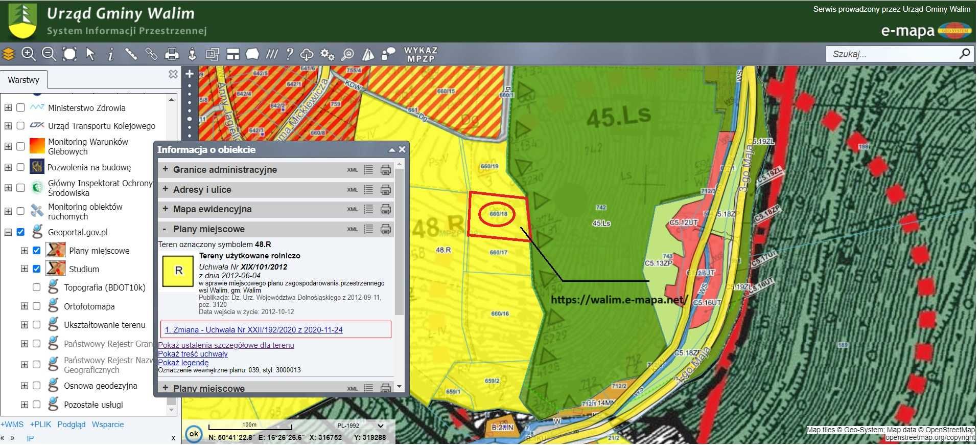Image resolution: width=980 pixels, height=445 pixels.
Task: Click the search magnifier in Szukaj box
Action: (x=965, y=53)
